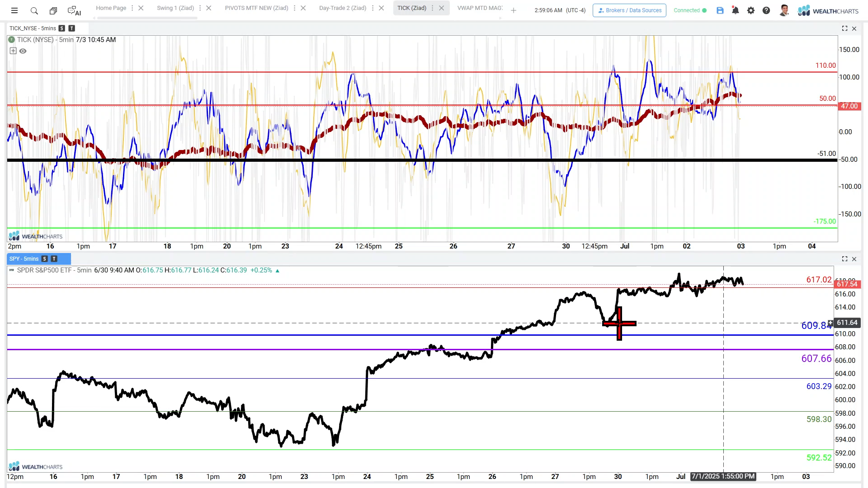Select the red 110.00 level line label
This screenshot has width=868, height=488.
point(826,66)
